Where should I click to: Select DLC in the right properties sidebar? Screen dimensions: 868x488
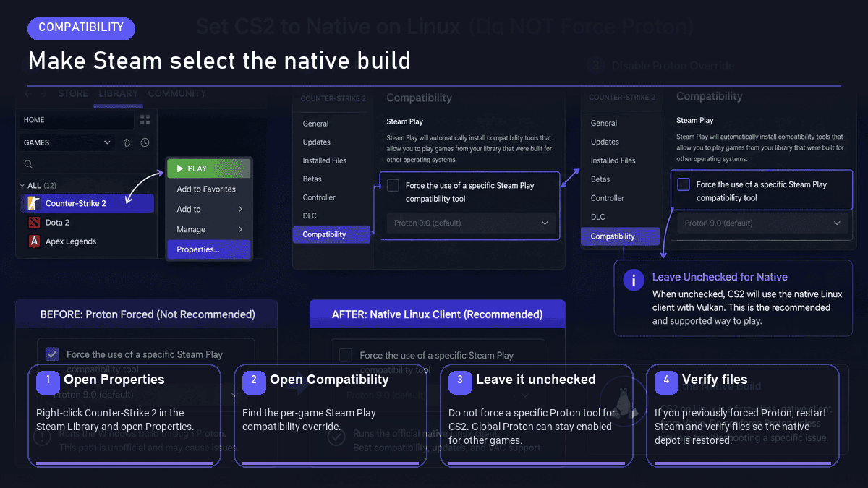(x=597, y=217)
